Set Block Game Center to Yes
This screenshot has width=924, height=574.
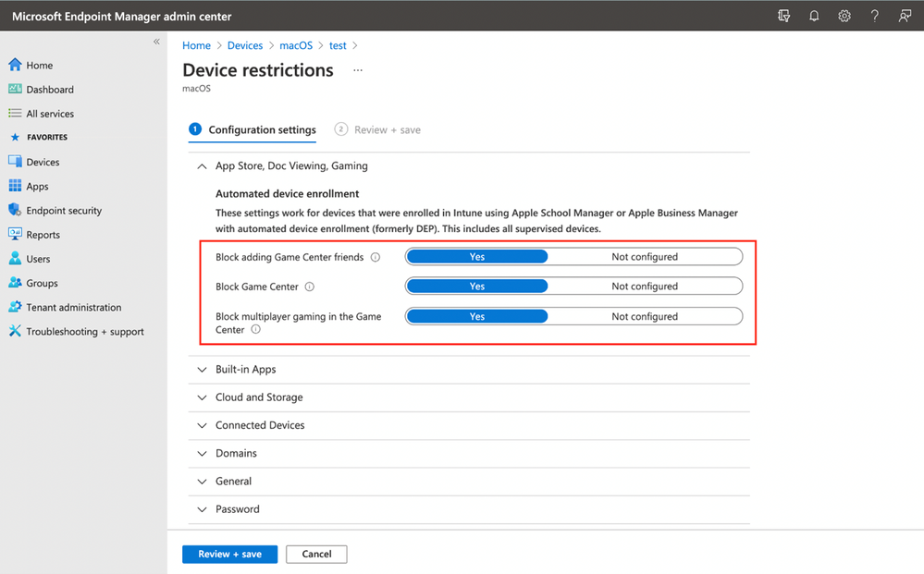(476, 287)
